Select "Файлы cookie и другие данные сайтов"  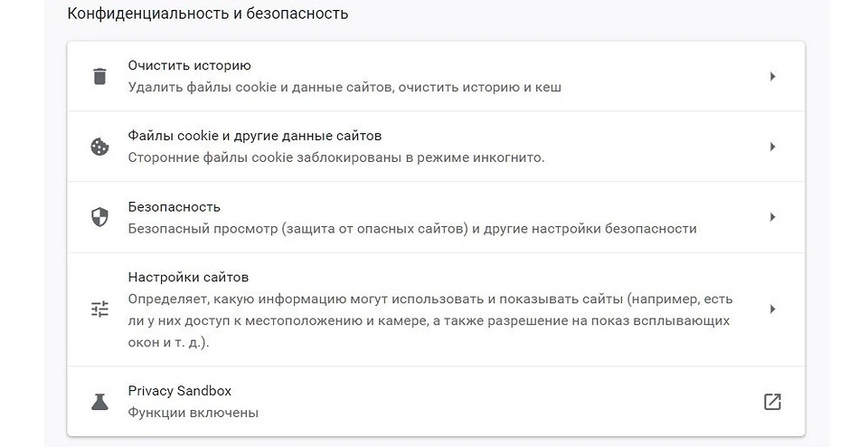[x=255, y=136]
